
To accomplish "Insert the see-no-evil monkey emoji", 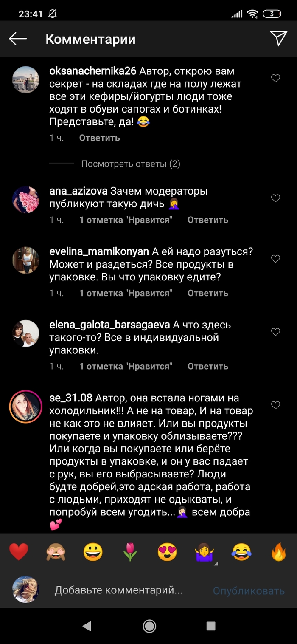I will [56, 552].
